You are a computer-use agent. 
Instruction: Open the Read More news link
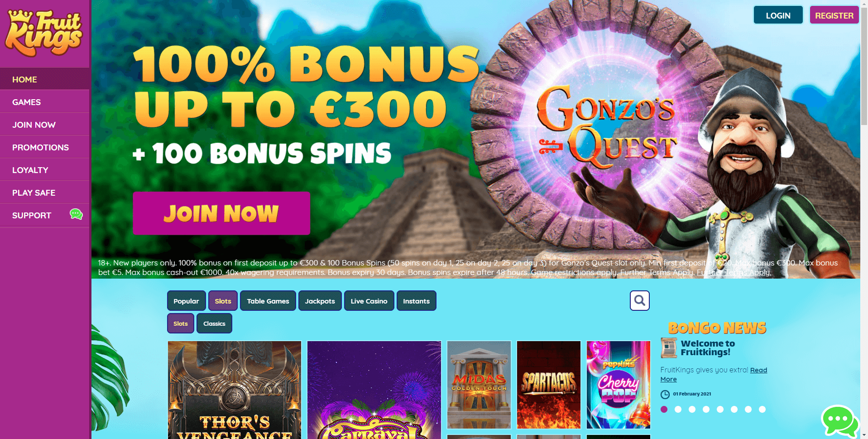tap(714, 375)
